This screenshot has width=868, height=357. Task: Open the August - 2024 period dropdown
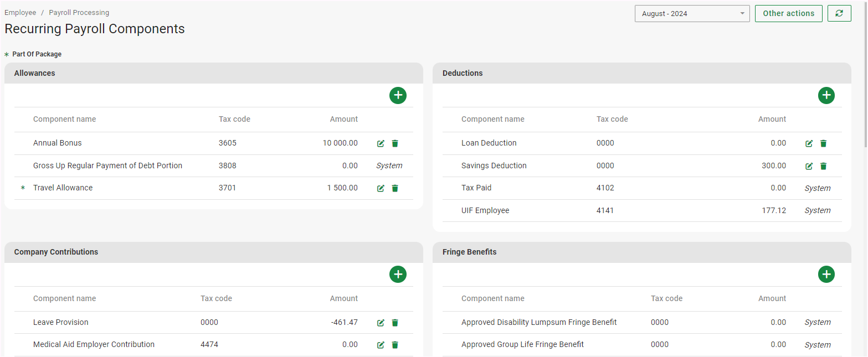[692, 14]
